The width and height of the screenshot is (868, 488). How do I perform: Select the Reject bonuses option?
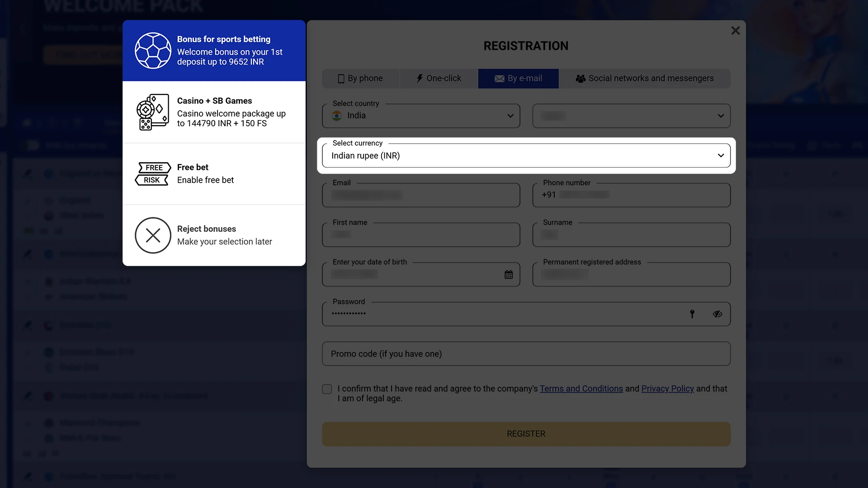[214, 235]
